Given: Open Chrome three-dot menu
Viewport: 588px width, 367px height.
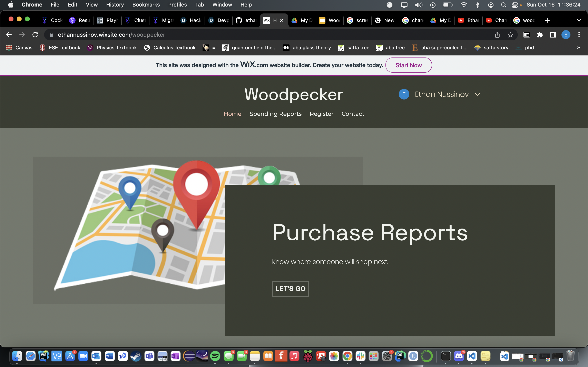Looking at the screenshot, I should click(x=579, y=35).
